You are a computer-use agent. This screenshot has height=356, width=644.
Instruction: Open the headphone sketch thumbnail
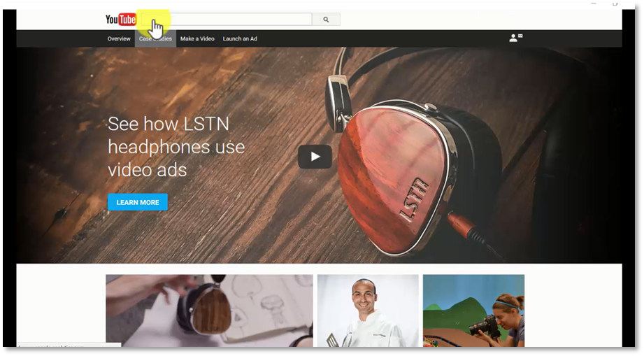pos(209,311)
